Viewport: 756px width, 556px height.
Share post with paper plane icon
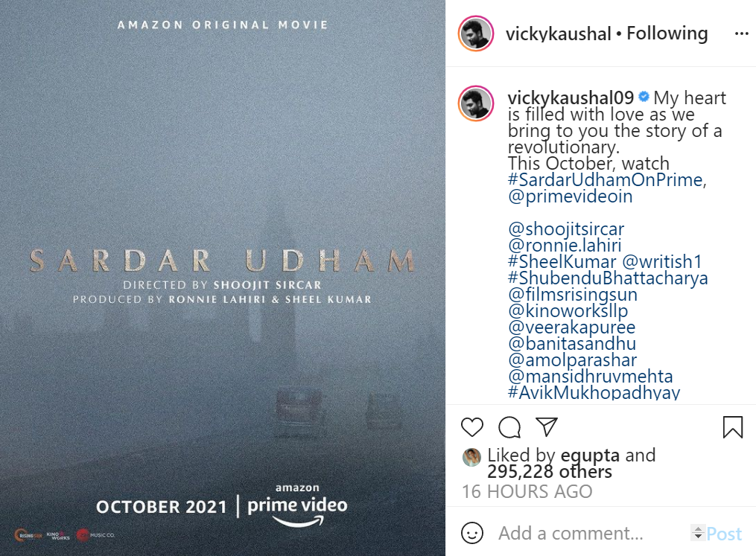(547, 427)
